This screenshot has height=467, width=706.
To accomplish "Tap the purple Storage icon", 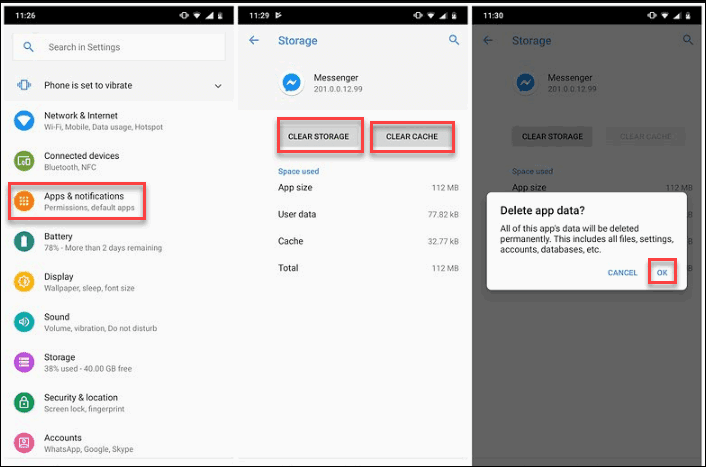I will click(x=24, y=362).
